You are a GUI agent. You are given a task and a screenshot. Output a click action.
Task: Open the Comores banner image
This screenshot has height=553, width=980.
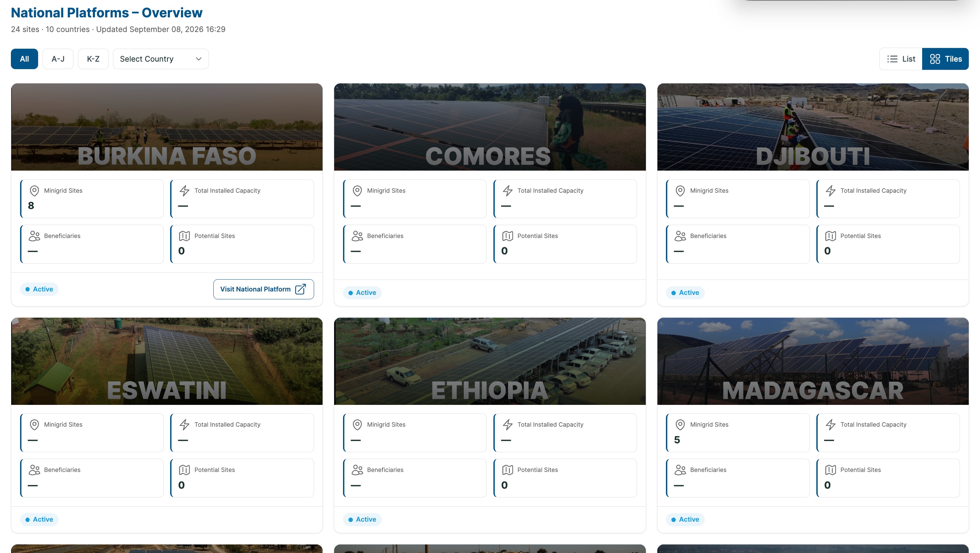click(x=490, y=127)
